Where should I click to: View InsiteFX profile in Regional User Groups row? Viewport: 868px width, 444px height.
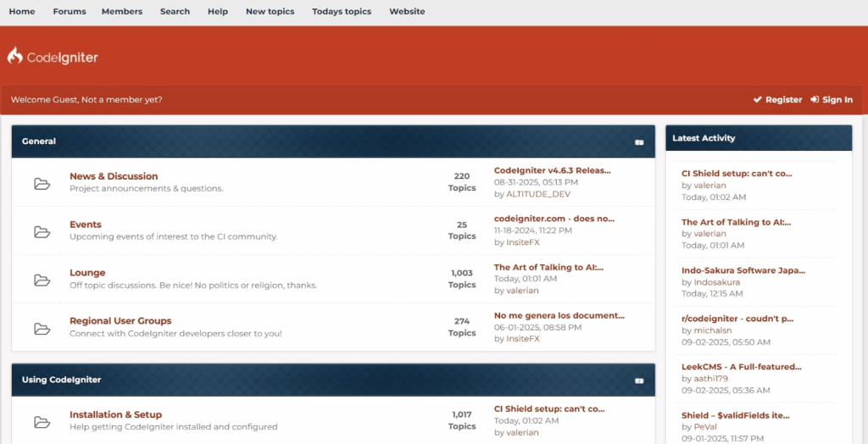point(522,339)
